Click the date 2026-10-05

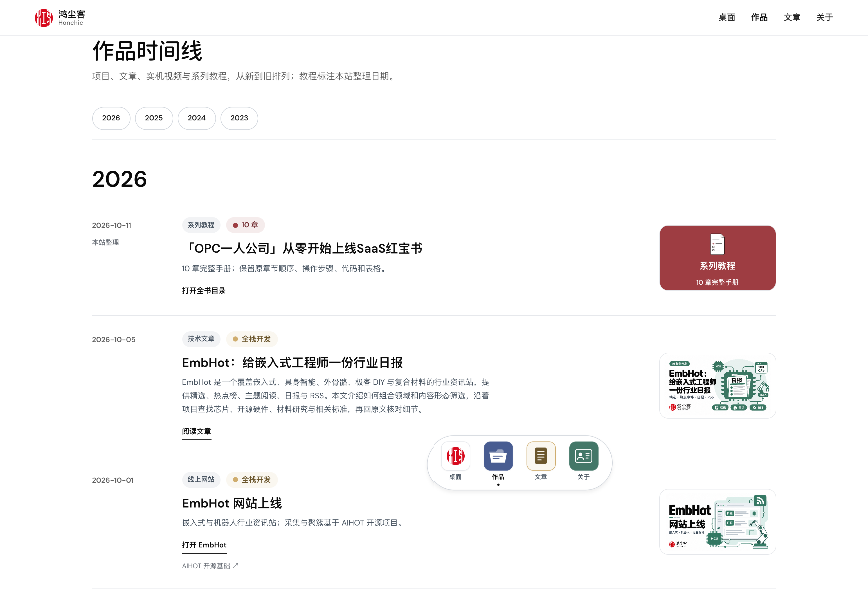point(114,340)
